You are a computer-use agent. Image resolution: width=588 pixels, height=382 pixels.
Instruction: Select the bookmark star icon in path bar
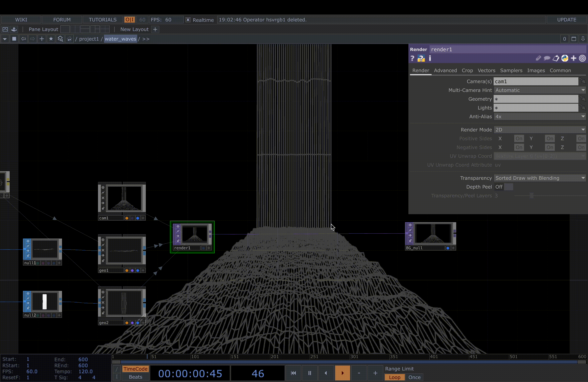click(51, 39)
